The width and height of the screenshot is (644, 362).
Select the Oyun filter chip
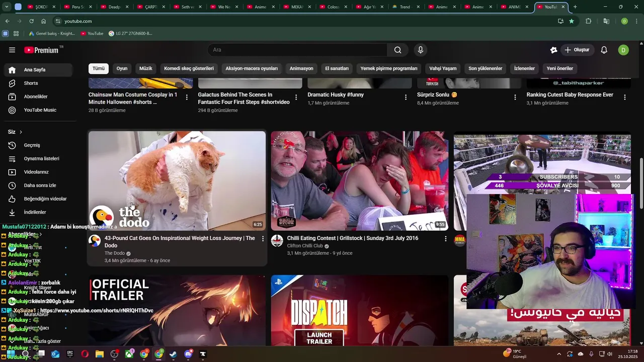(x=122, y=68)
